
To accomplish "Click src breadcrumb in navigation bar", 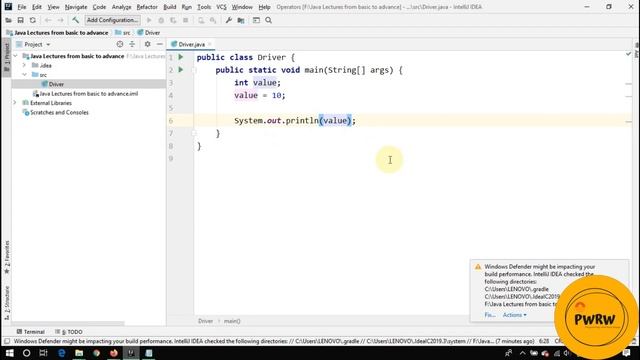I will [123, 33].
